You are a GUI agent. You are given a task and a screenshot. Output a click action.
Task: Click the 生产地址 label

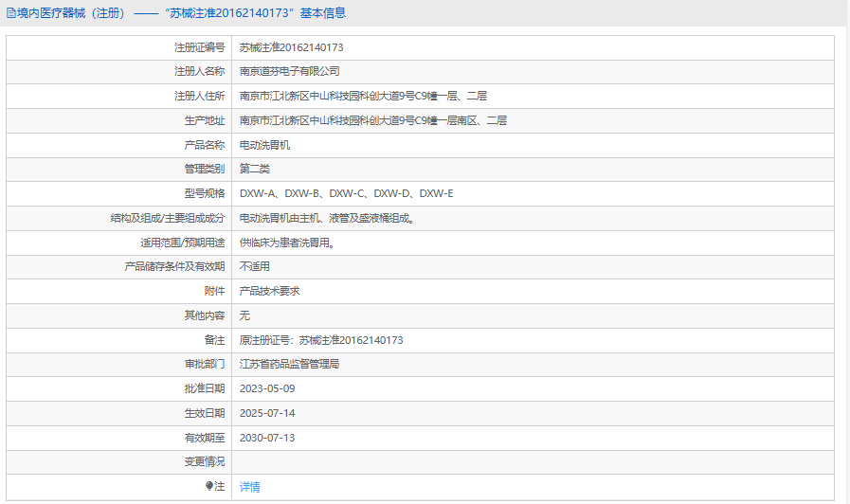[x=205, y=120]
